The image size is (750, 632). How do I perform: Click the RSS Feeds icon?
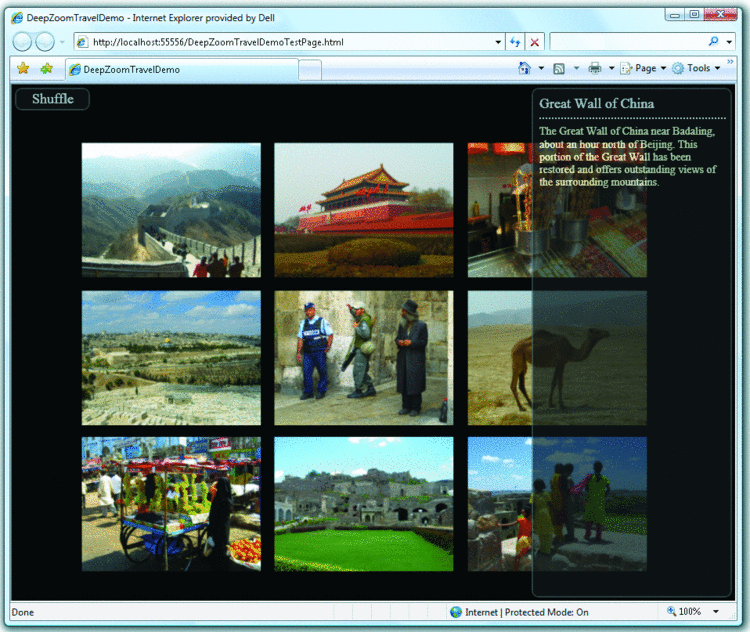click(559, 69)
